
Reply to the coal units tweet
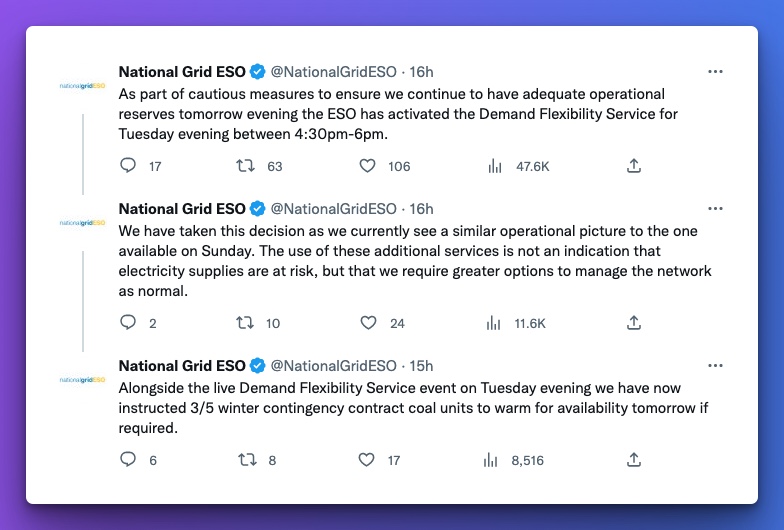point(128,459)
